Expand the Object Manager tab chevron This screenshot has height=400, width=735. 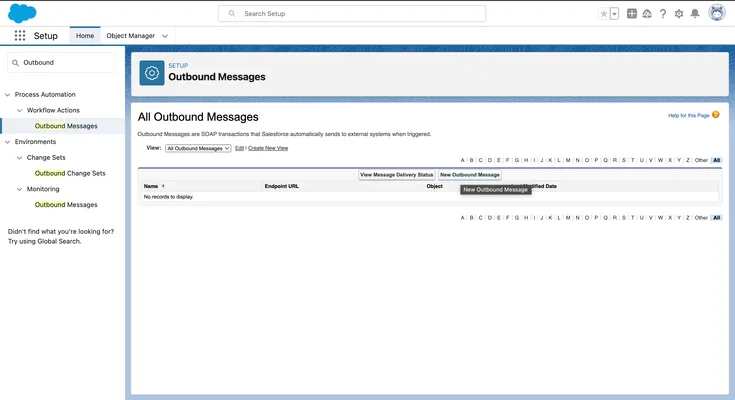(165, 36)
